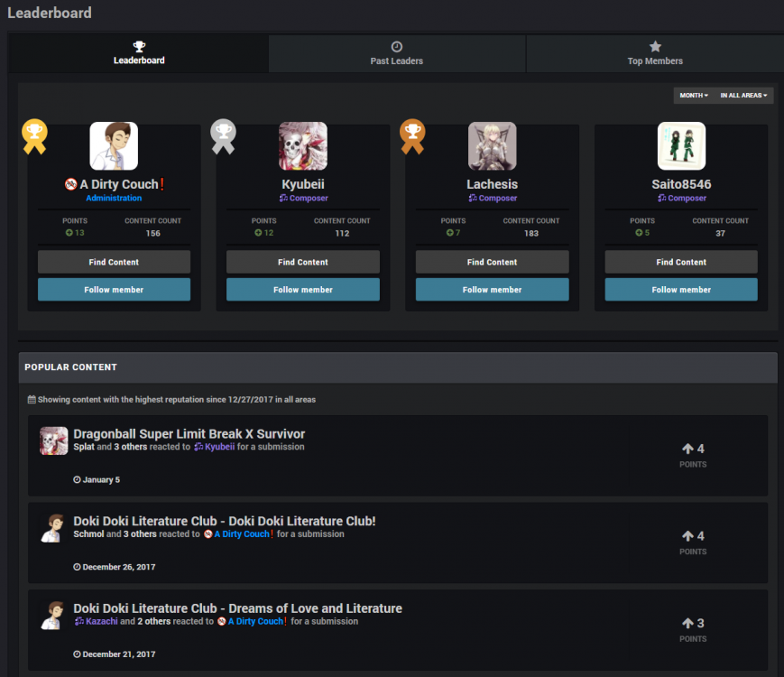Switch to the Past Leaders tab
Image resolution: width=784 pixels, height=677 pixels.
click(x=396, y=53)
